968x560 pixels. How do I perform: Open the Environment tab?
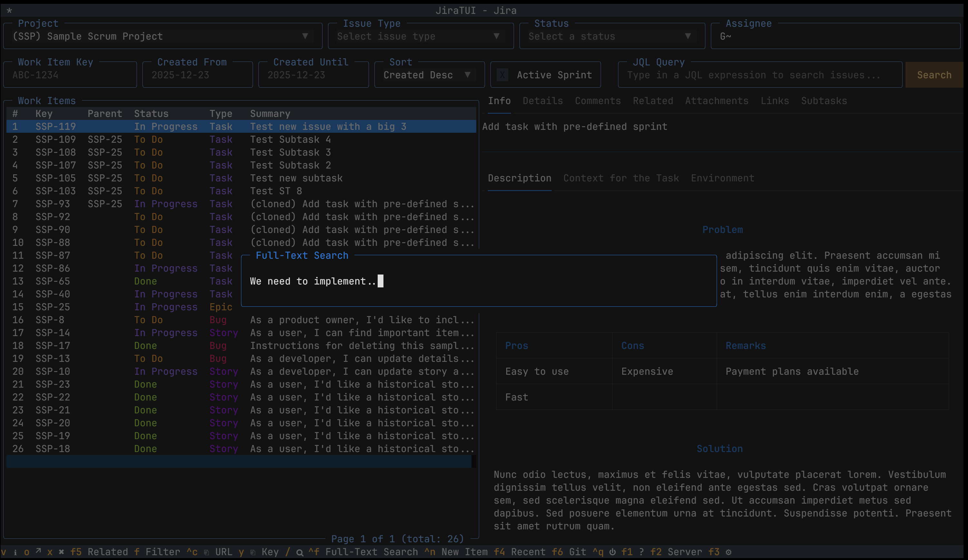click(x=722, y=178)
